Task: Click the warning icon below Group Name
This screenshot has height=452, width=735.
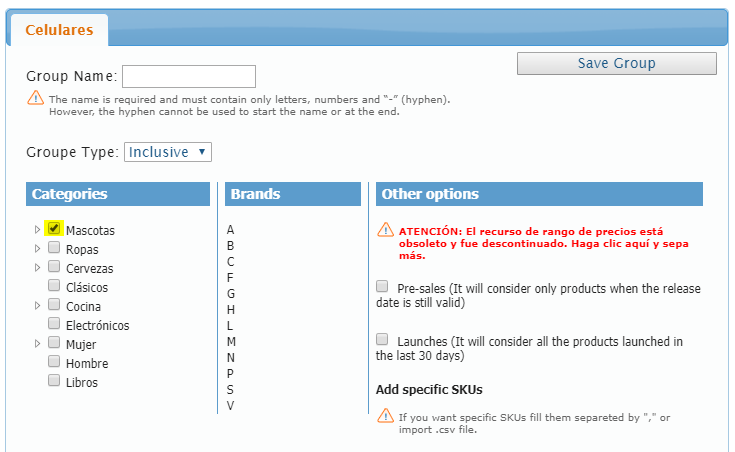Action: [35, 98]
